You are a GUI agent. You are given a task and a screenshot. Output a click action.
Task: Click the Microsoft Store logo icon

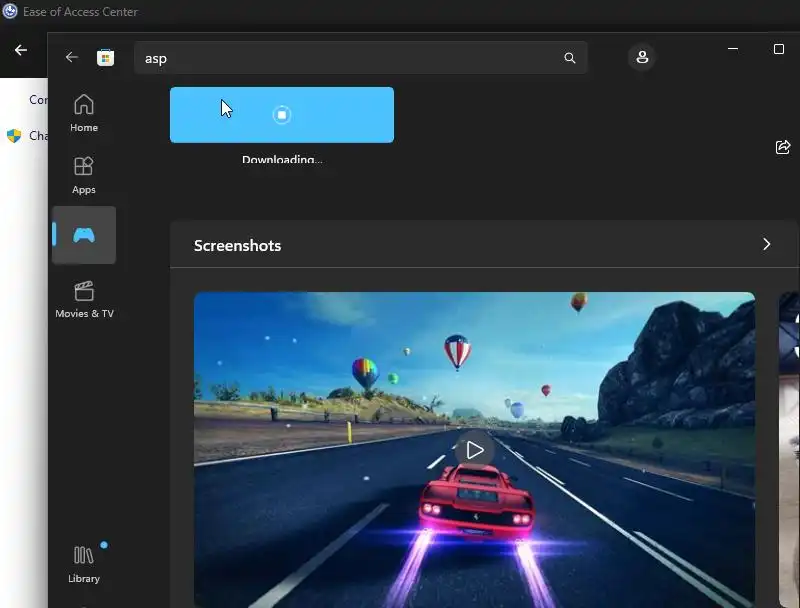pos(106,58)
